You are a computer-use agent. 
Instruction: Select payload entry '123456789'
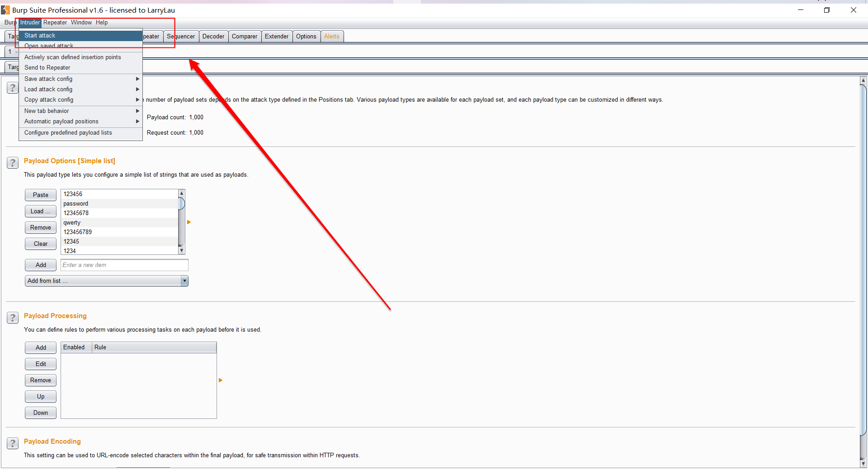click(120, 232)
